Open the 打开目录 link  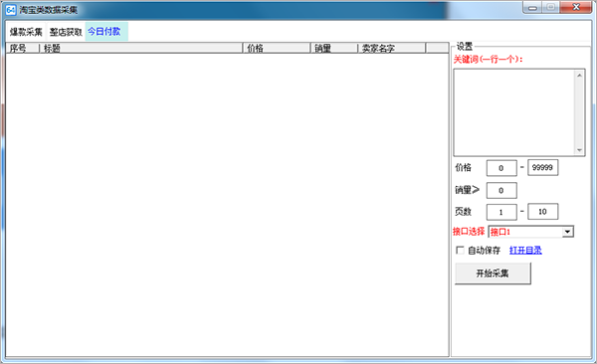pyautogui.click(x=525, y=251)
